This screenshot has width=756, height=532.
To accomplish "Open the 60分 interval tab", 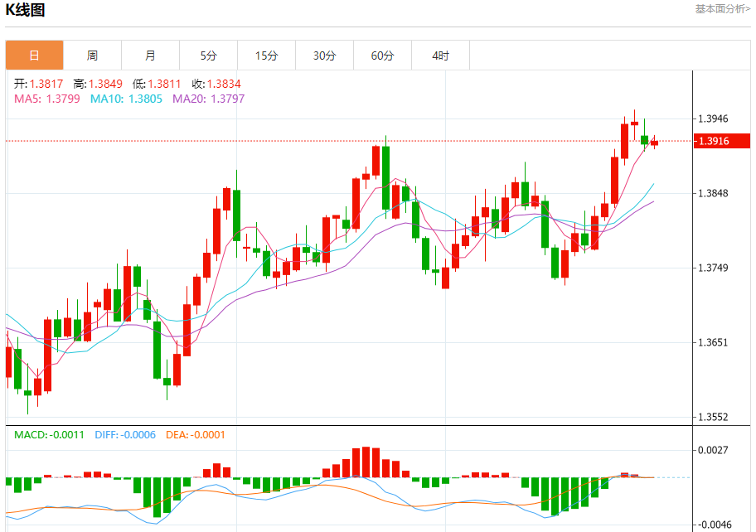I will click(382, 56).
